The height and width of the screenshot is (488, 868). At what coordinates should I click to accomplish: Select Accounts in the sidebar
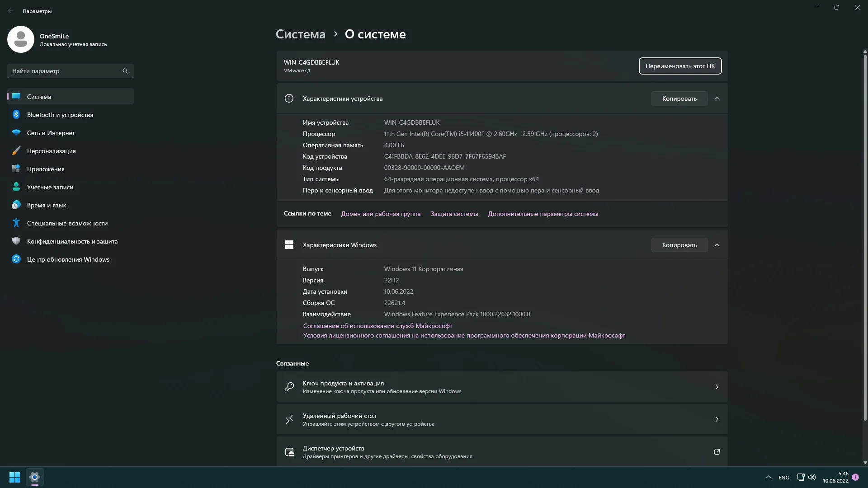[x=50, y=187]
